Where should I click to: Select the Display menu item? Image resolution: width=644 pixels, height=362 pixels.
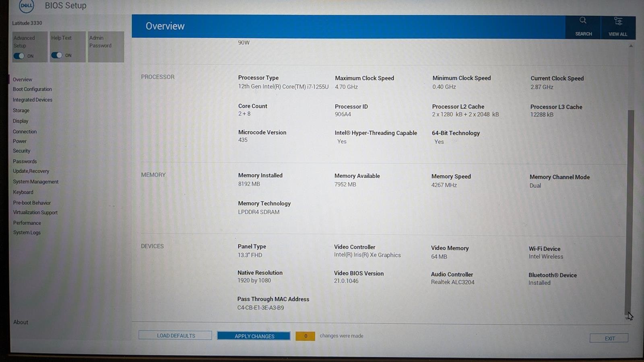pos(21,121)
